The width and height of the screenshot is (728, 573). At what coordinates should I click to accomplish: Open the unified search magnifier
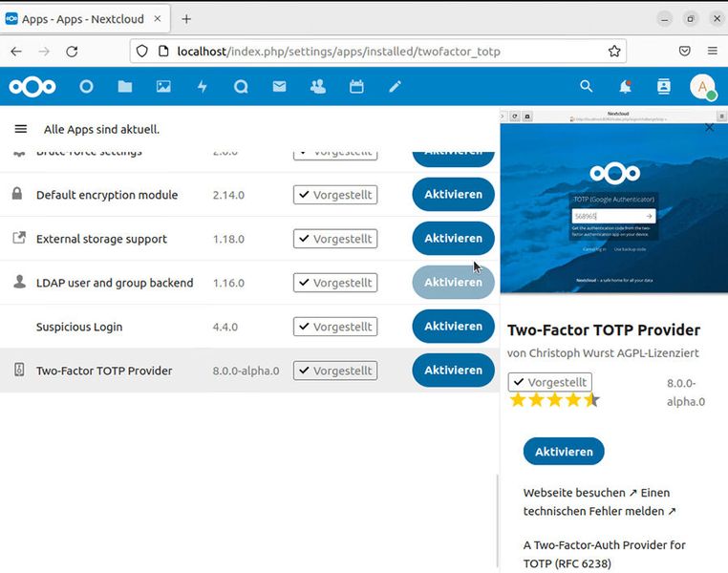[x=587, y=86]
